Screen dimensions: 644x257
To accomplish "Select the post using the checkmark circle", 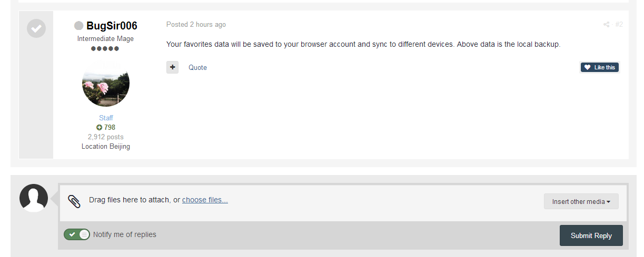I will 36,28.
